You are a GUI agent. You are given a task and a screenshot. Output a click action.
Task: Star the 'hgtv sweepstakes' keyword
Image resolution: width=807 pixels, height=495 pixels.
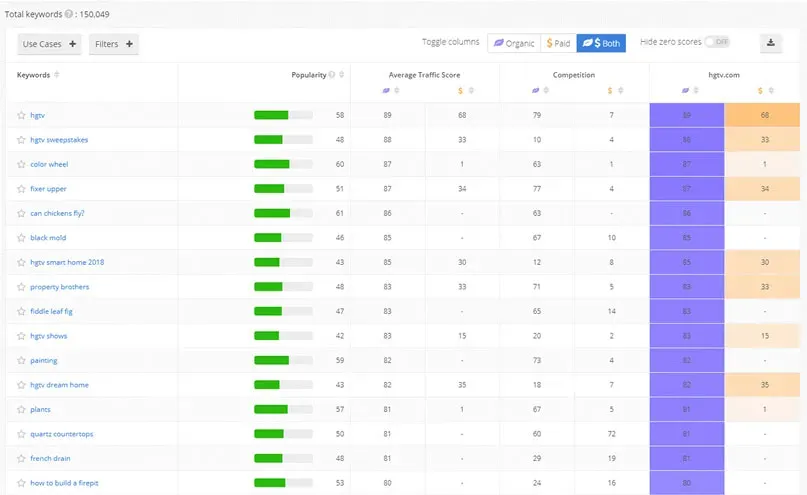tap(21, 140)
